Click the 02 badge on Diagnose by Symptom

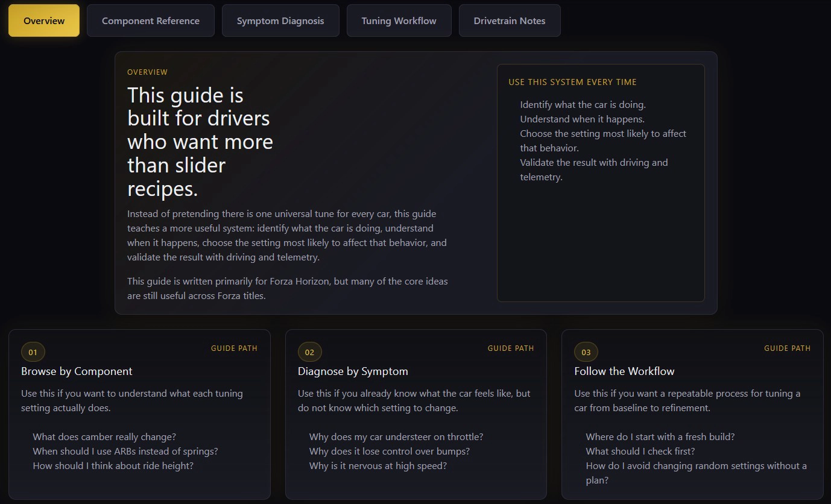[x=309, y=351]
